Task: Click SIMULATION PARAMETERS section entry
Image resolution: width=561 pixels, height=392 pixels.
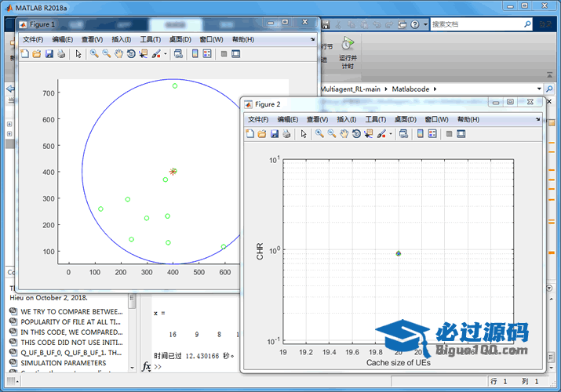Action: [64, 363]
